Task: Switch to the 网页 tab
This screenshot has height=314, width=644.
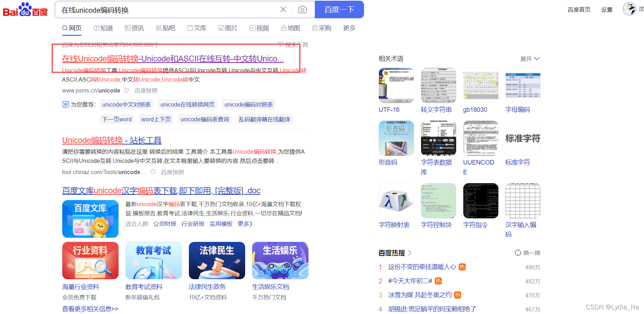Action: [x=72, y=28]
